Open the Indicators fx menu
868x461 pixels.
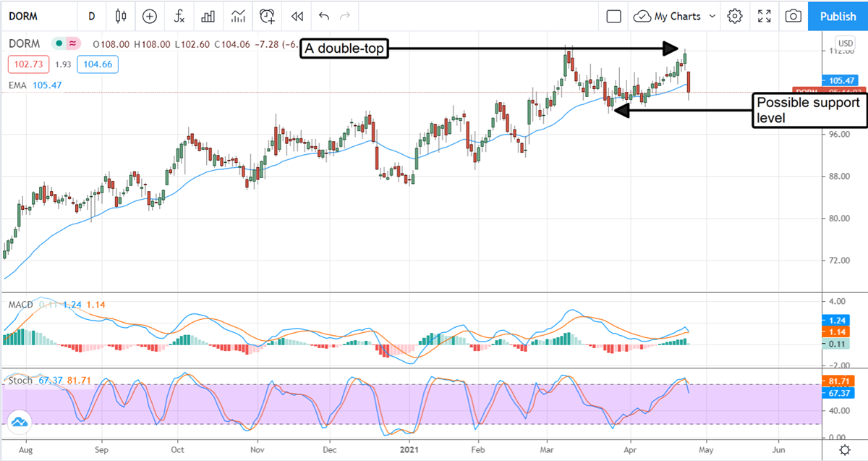click(x=179, y=16)
